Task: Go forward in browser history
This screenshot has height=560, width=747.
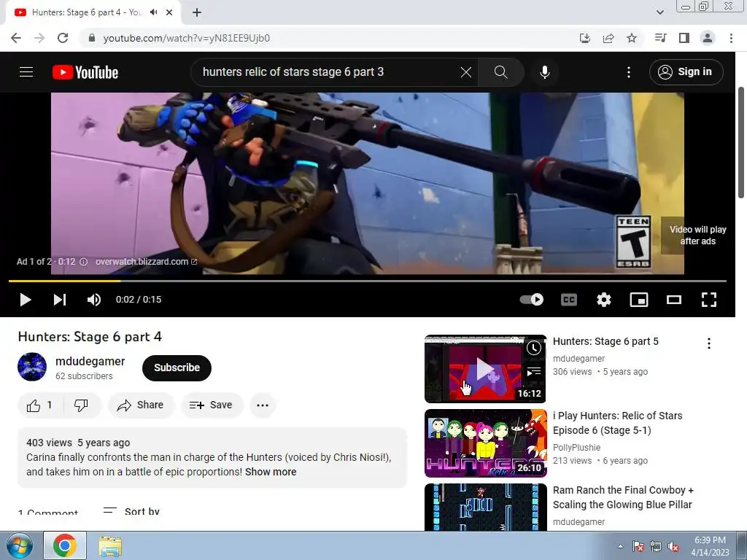Action: pos(39,38)
